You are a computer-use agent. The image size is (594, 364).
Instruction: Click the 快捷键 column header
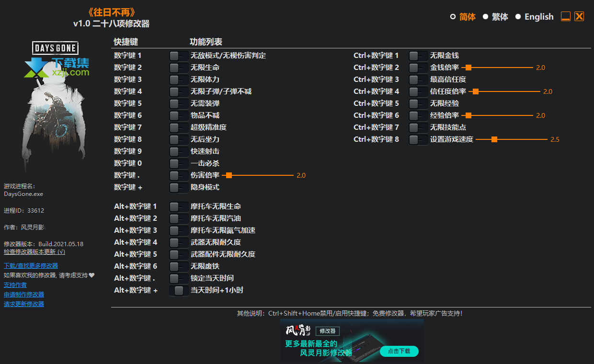pos(126,42)
